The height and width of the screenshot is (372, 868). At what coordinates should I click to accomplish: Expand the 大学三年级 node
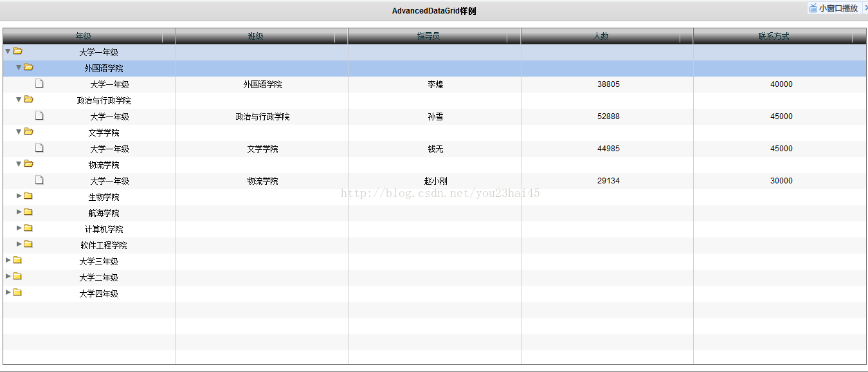[8, 260]
